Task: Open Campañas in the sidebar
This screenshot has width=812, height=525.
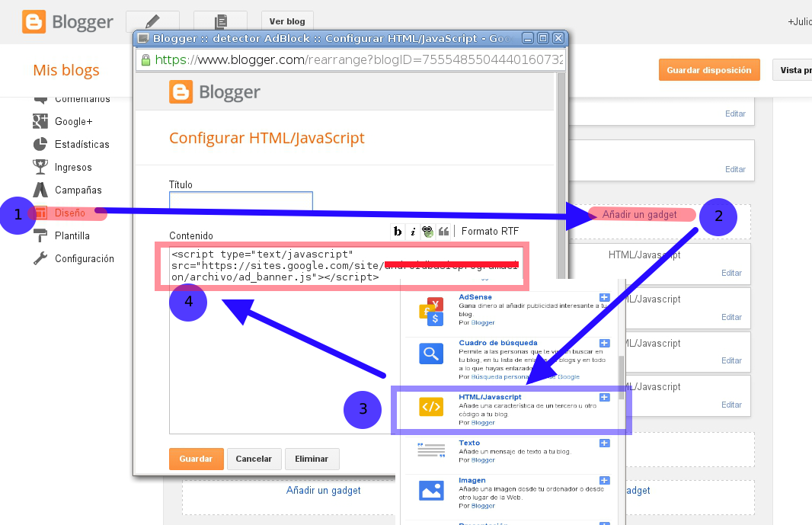Action: pos(78,190)
